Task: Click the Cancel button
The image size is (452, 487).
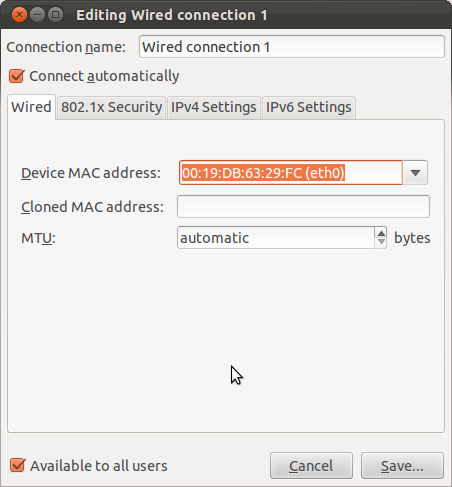Action: click(311, 466)
